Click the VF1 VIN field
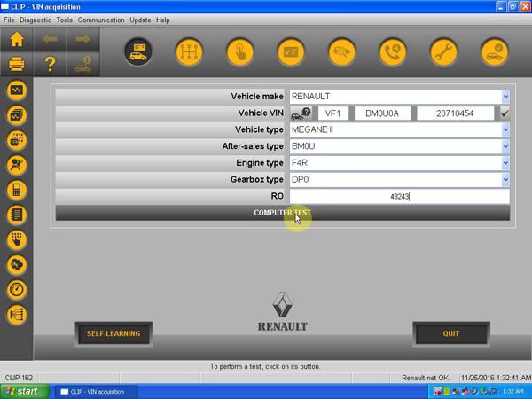This screenshot has width=532, height=399. (332, 113)
